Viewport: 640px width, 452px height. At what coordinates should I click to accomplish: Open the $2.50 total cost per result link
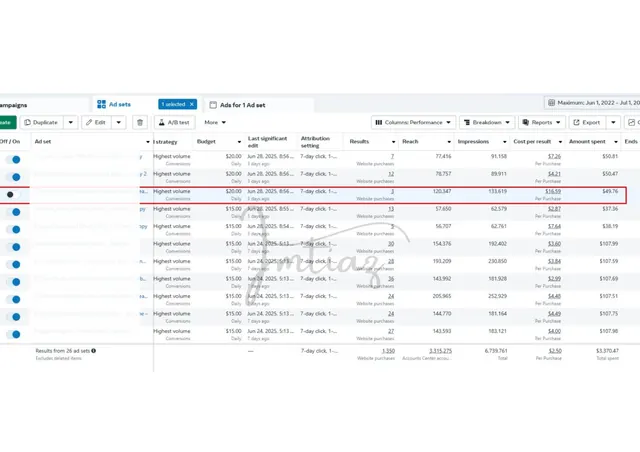[555, 351]
